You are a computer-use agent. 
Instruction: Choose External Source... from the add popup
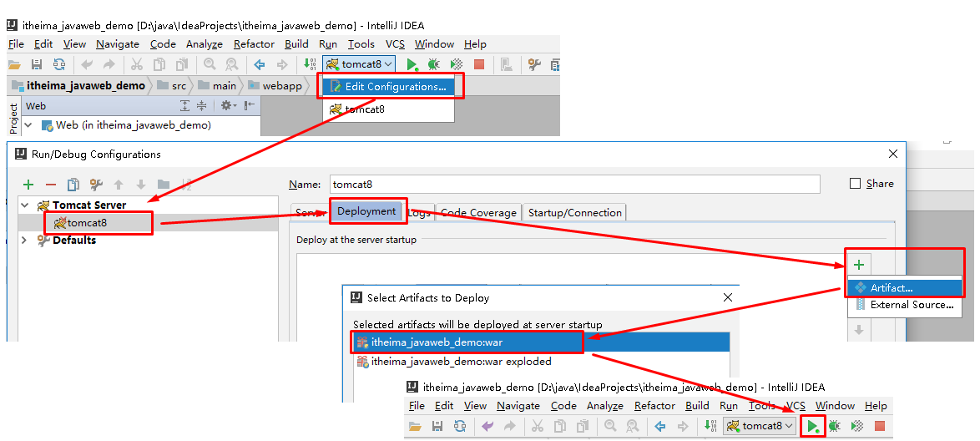tap(904, 305)
